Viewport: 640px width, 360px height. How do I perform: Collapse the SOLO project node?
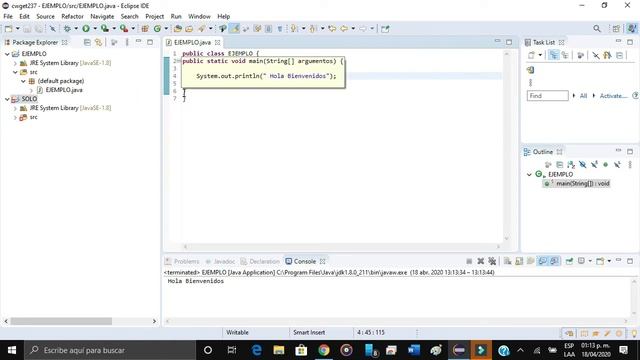pos(7,99)
